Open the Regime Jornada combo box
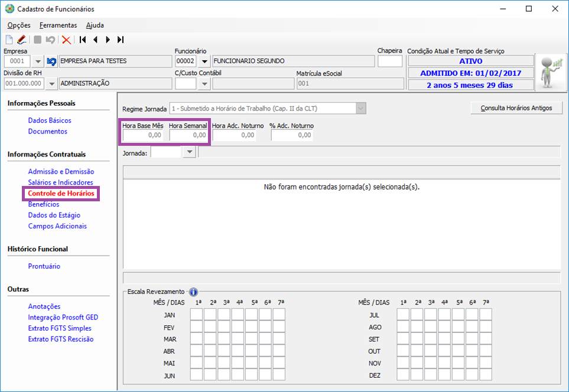The height and width of the screenshot is (392, 569). [268, 109]
